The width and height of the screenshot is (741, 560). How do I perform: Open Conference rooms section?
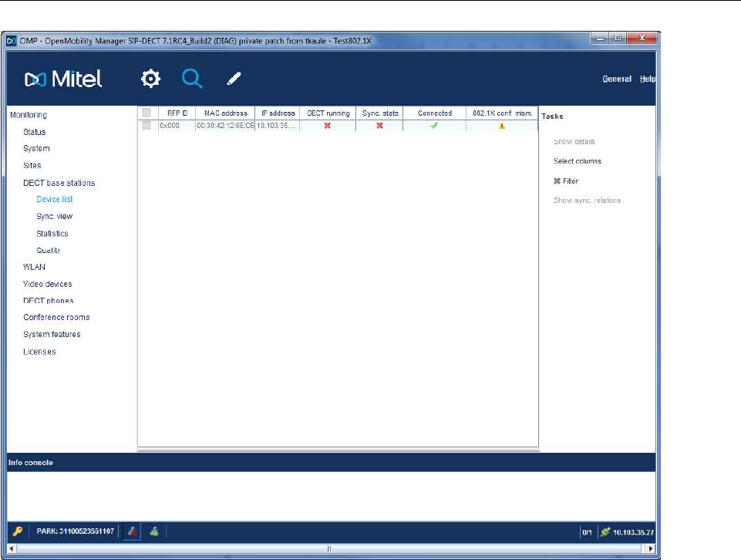tap(56, 317)
